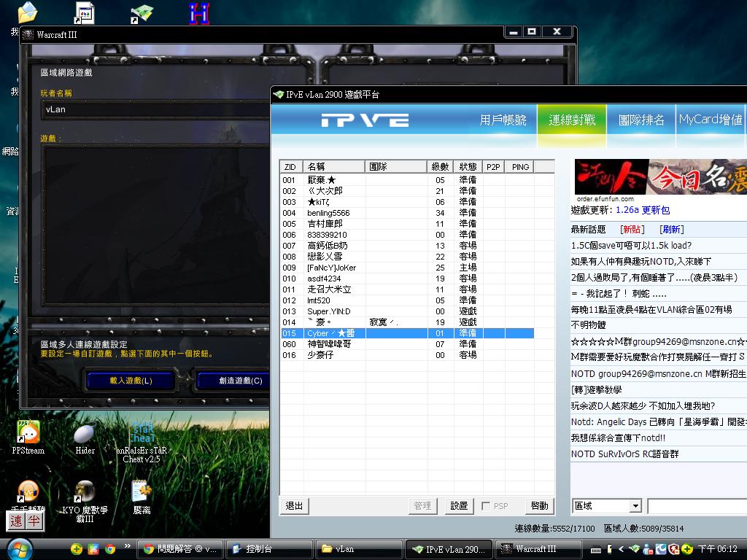
Task: Click the 啟動 launch button
Action: (x=540, y=506)
